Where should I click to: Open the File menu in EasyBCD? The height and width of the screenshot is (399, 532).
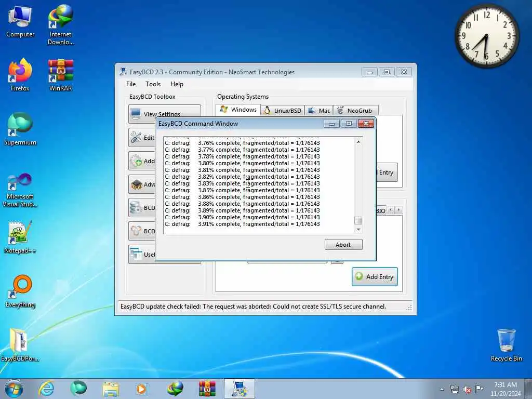131,84
